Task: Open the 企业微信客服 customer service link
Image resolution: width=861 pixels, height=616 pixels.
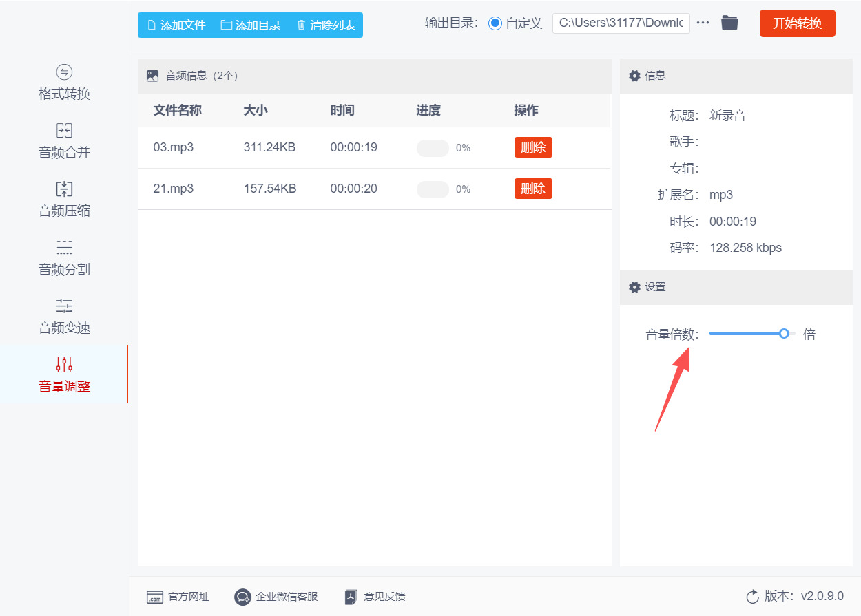Action: click(x=276, y=597)
